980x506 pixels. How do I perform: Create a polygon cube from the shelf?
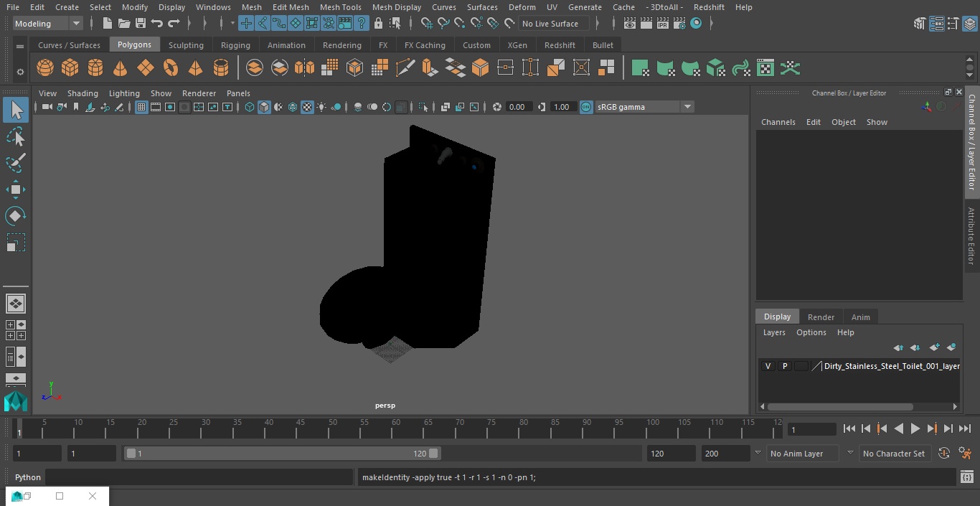70,68
